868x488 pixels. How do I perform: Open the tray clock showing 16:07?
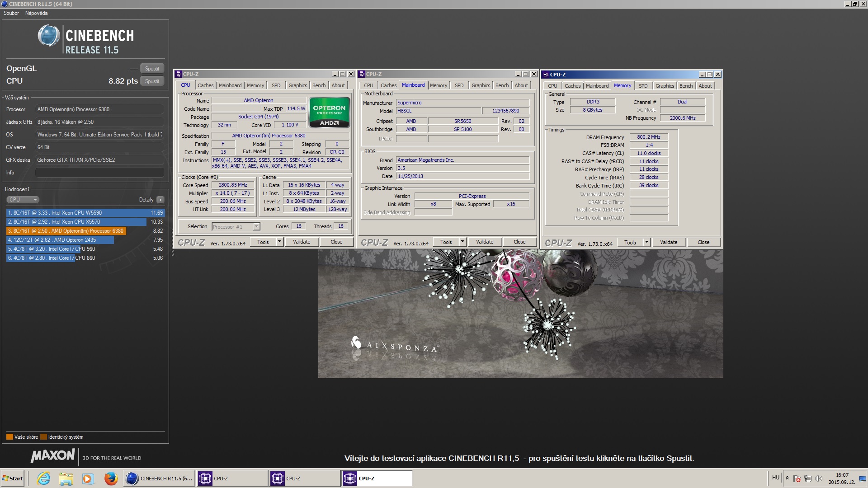pos(842,479)
